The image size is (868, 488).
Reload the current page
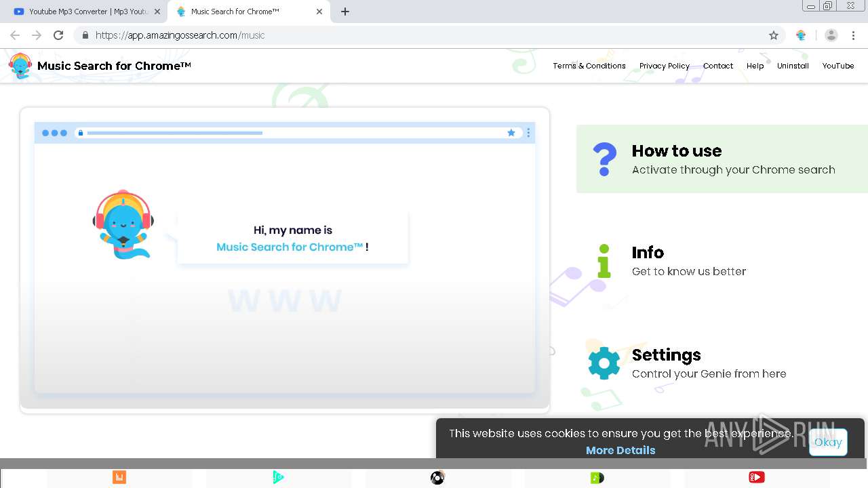58,35
